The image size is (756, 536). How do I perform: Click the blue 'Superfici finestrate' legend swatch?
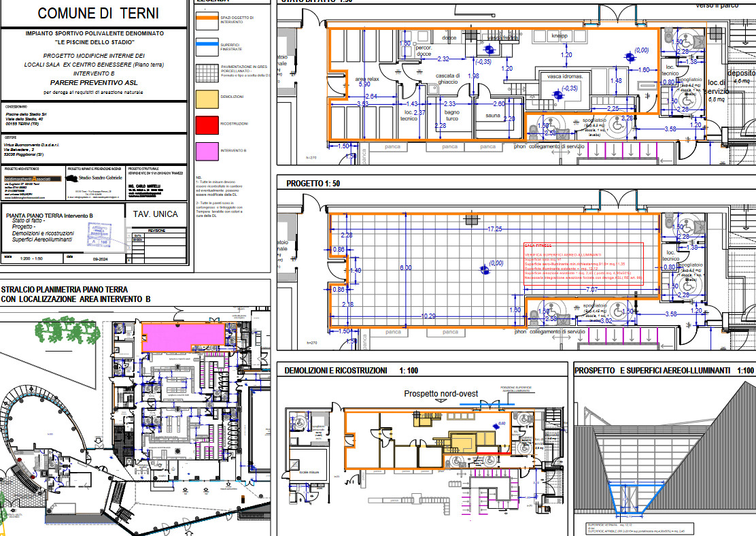coord(207,48)
